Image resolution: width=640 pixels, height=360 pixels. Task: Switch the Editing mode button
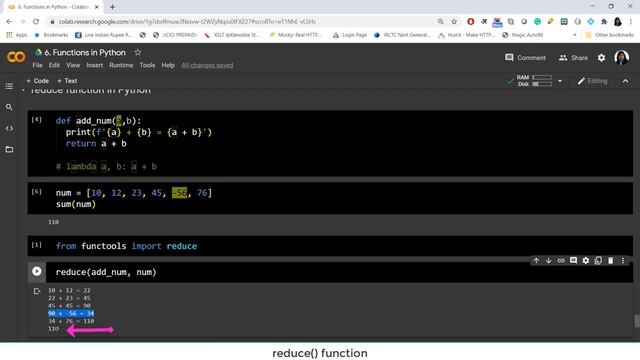[x=592, y=81]
